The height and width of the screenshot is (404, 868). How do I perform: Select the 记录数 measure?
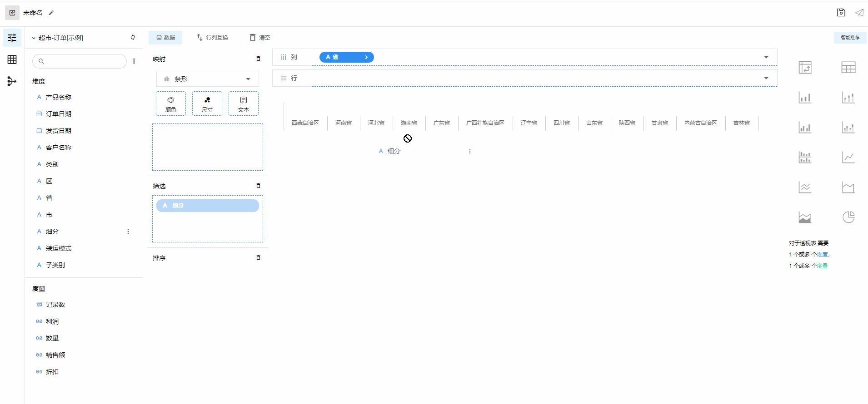55,305
